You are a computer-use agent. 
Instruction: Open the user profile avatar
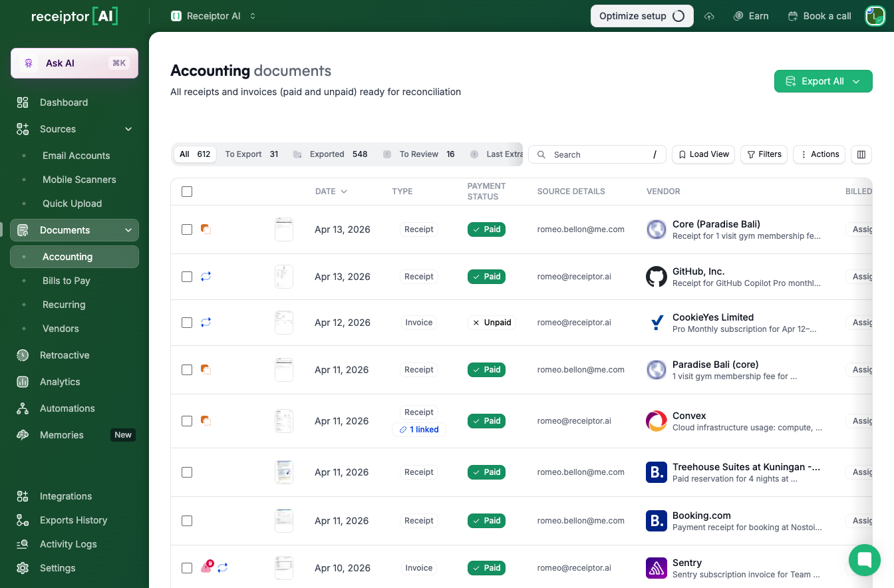tap(875, 16)
